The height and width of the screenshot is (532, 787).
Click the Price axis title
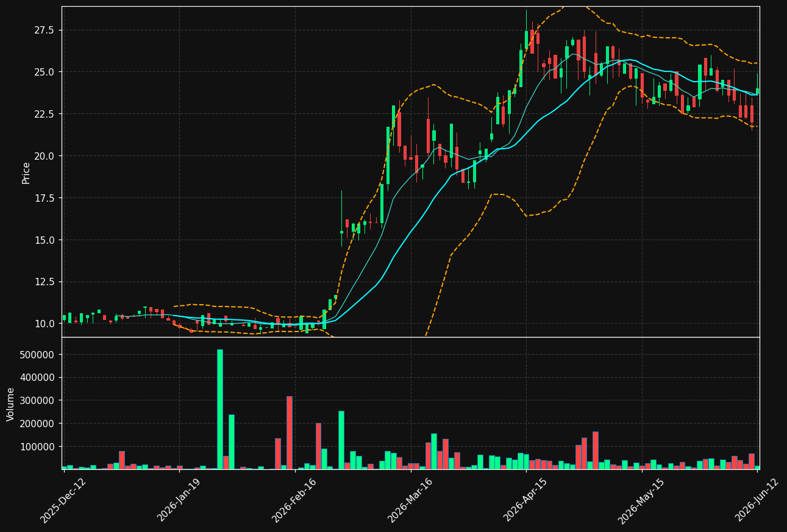(x=26, y=173)
